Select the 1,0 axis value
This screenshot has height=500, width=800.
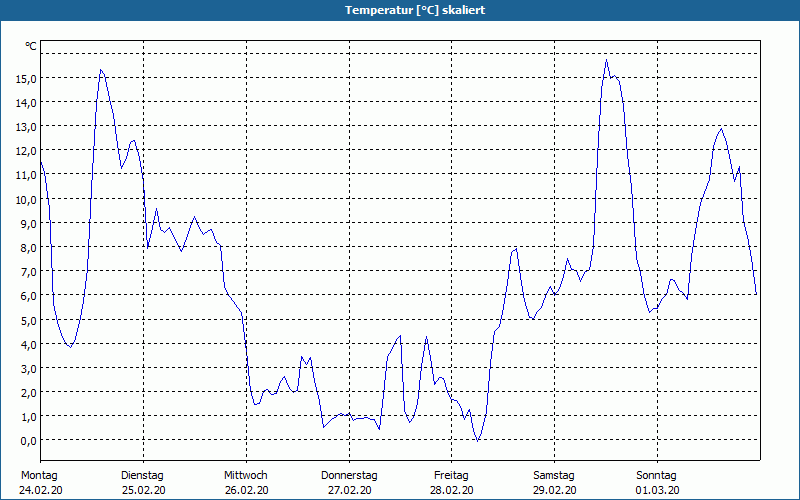click(28, 416)
